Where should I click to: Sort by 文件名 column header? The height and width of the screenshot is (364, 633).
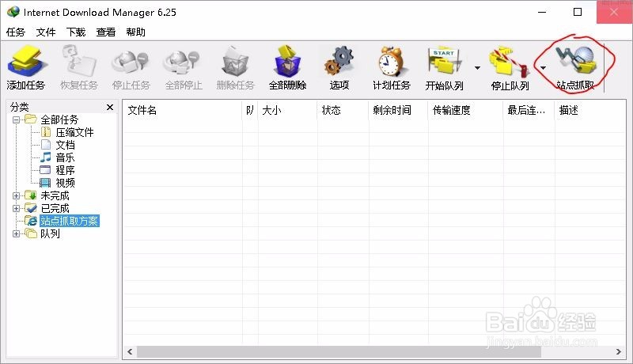183,110
